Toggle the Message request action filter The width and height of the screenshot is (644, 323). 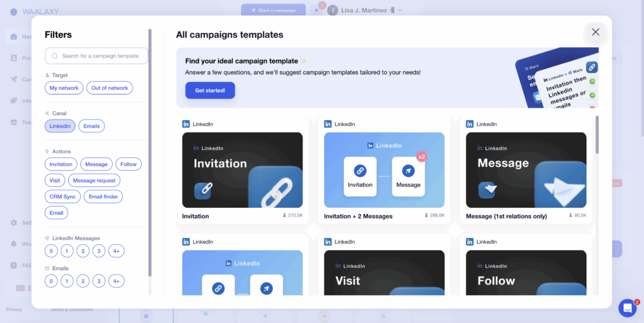(94, 181)
